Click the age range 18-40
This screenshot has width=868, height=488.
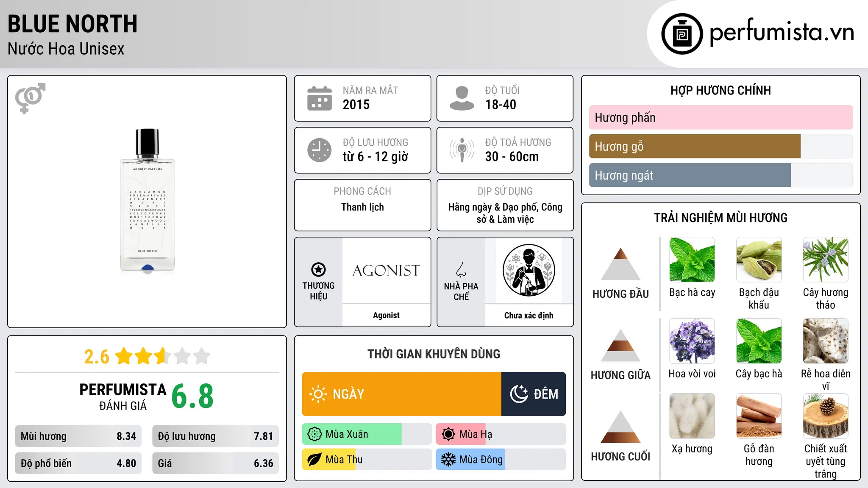pos(501,105)
